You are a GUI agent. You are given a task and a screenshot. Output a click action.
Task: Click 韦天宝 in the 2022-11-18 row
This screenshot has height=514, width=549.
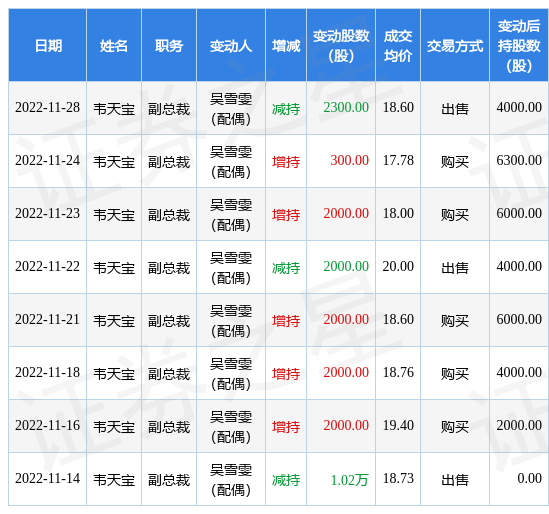pos(114,374)
